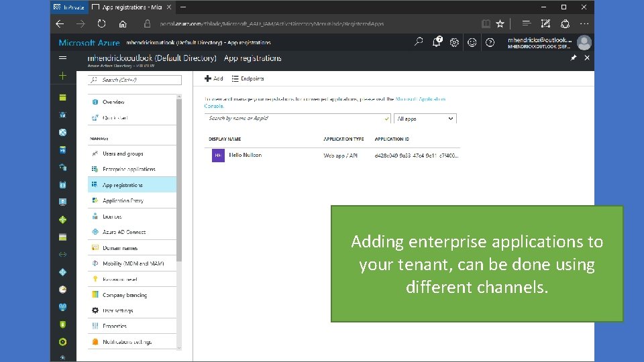Click the browser address bar URL
The width and height of the screenshot is (644, 362).
coord(272,24)
